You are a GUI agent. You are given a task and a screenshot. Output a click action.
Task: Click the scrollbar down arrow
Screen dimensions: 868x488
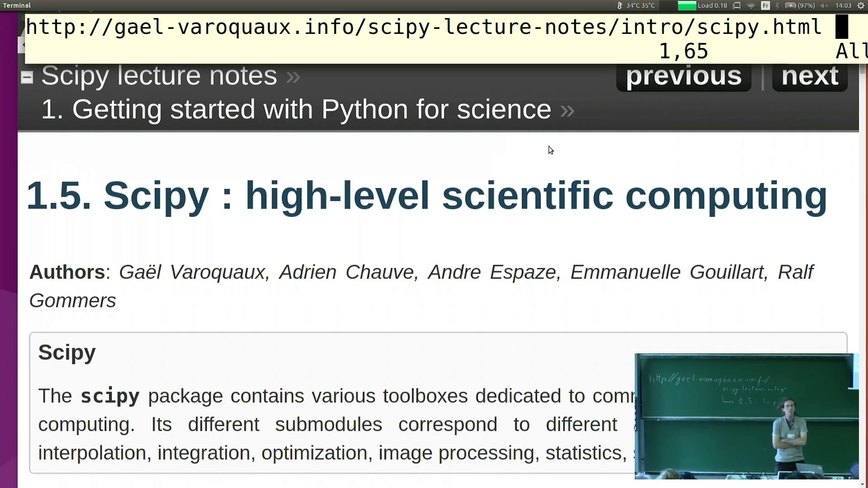click(x=863, y=484)
